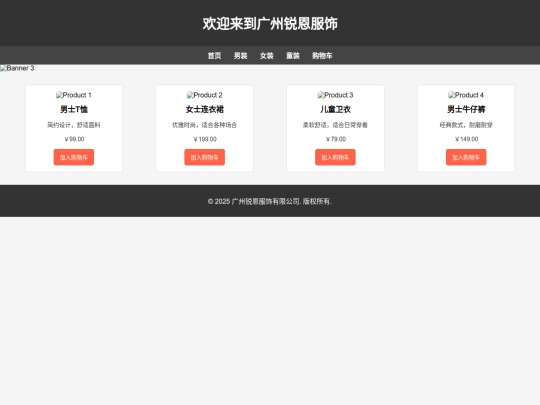Open the 购物车 page
This screenshot has width=540, height=405.
(322, 55)
